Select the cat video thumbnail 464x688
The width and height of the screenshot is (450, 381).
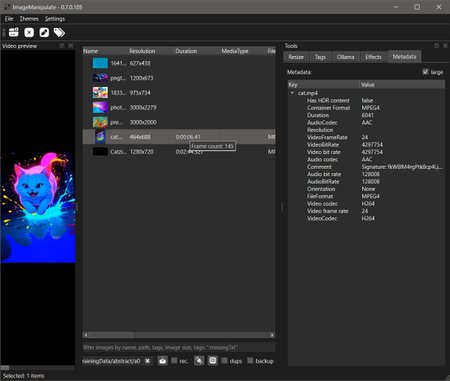click(x=100, y=137)
